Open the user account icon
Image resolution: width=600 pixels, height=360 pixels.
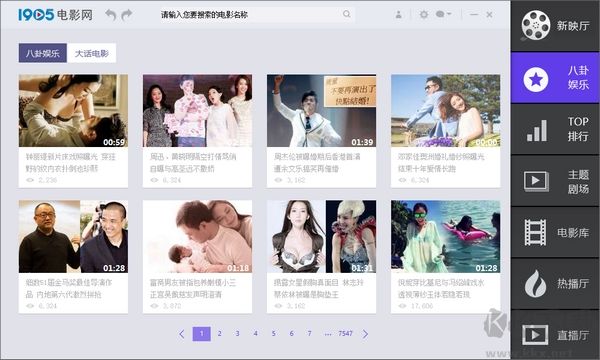(398, 15)
